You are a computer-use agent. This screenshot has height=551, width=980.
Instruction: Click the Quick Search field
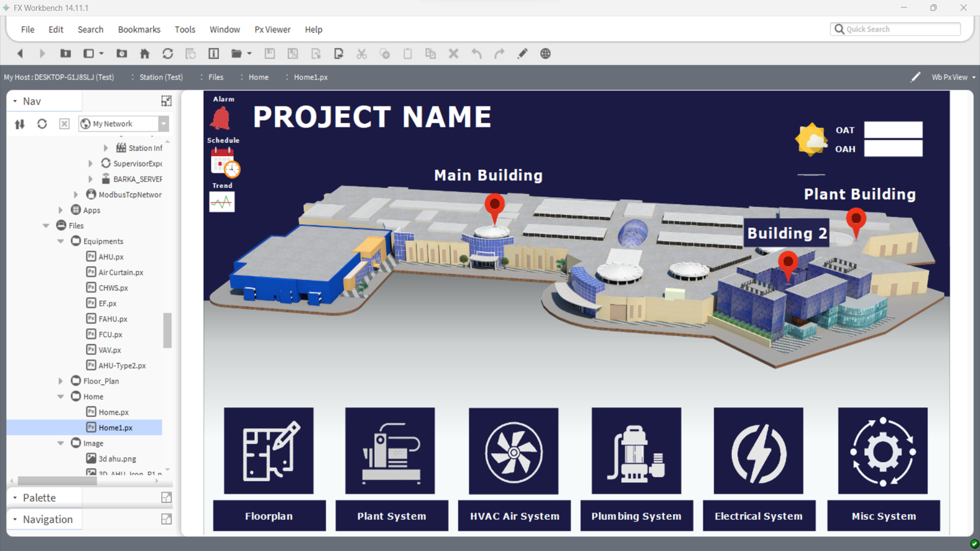point(900,29)
